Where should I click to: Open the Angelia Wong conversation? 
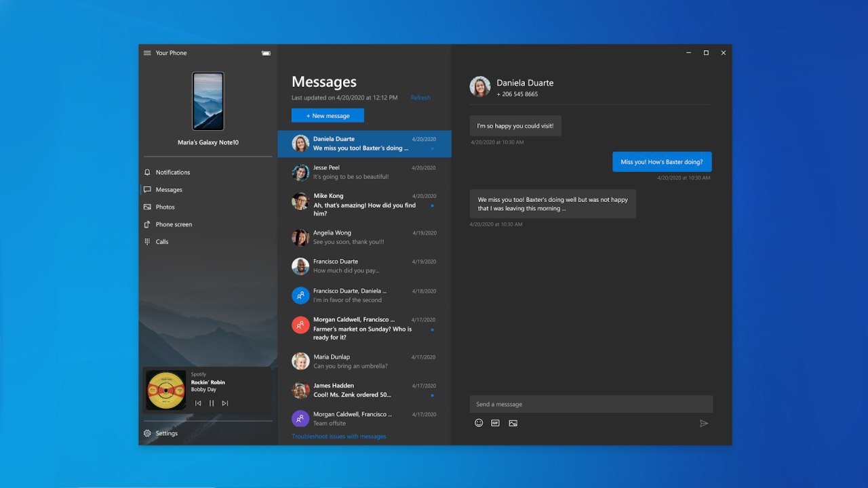click(364, 237)
